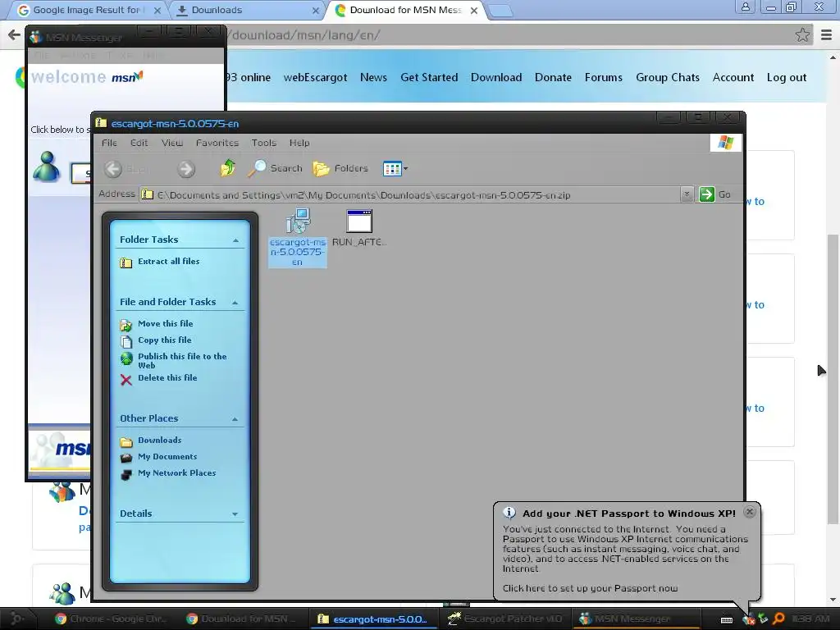Open Group Chats in site navigation
The width and height of the screenshot is (840, 630).
point(668,78)
